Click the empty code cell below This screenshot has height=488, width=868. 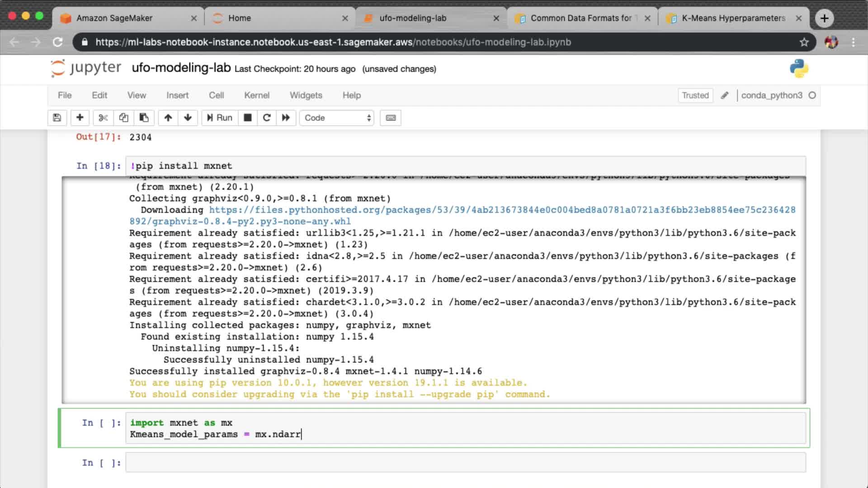[x=465, y=463]
